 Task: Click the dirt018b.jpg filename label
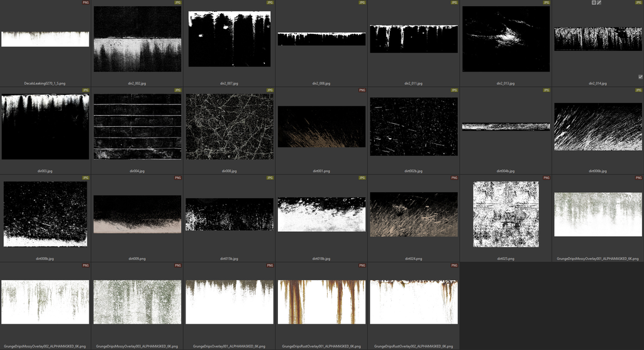tap(321, 258)
